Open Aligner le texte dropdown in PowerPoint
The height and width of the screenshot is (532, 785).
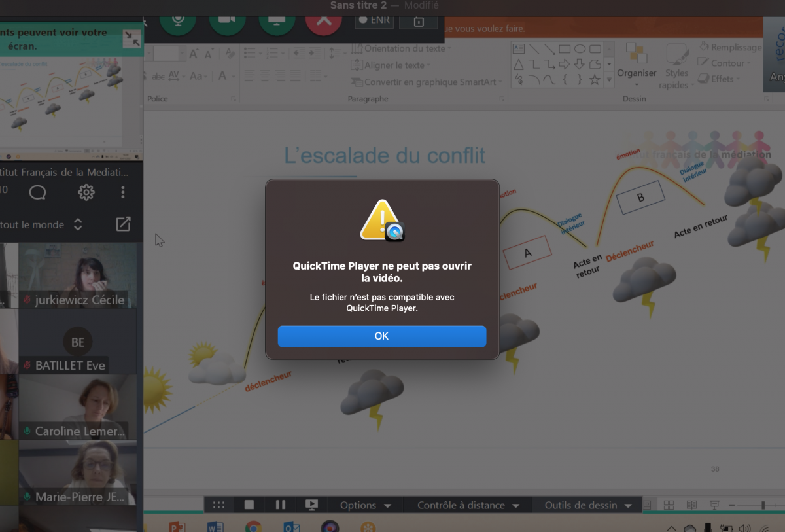pyautogui.click(x=391, y=65)
